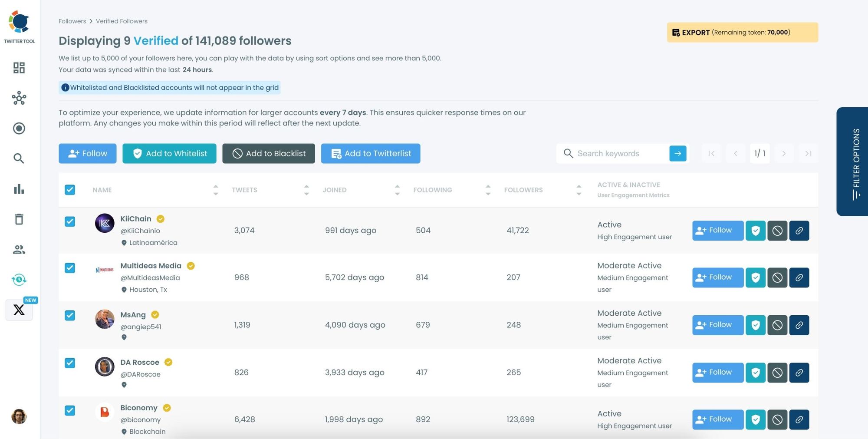Open the X icon with the NEW badge

pos(19,310)
